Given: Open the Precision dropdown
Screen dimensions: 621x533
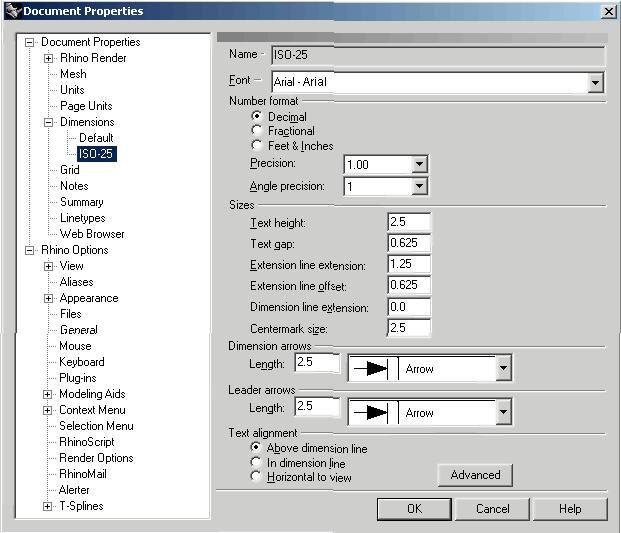Looking at the screenshot, I should 419,165.
